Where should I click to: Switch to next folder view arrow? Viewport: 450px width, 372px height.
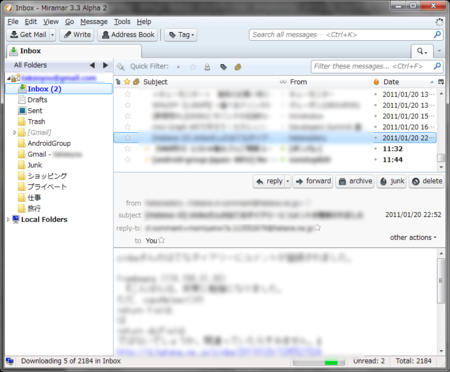[105, 65]
